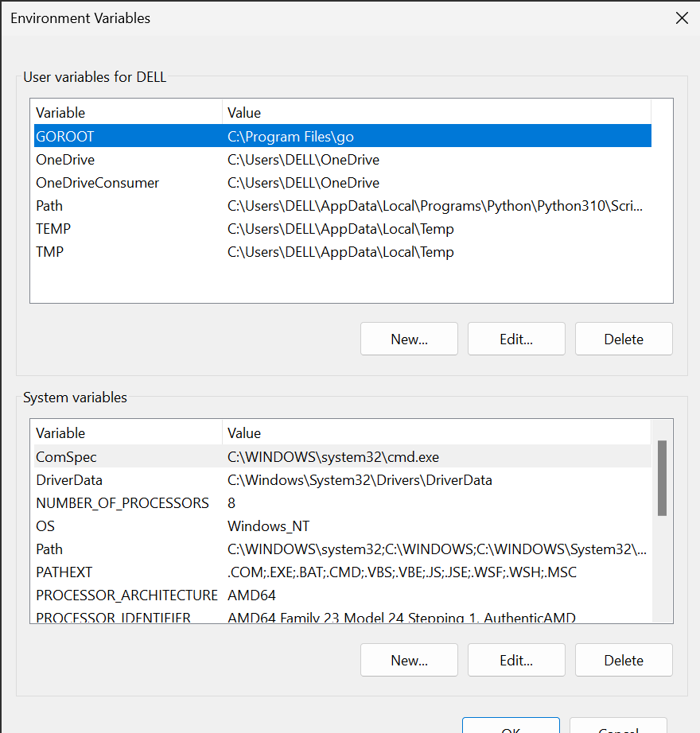Click Edit under System variables
Screen dimensions: 700x733
click(516, 660)
